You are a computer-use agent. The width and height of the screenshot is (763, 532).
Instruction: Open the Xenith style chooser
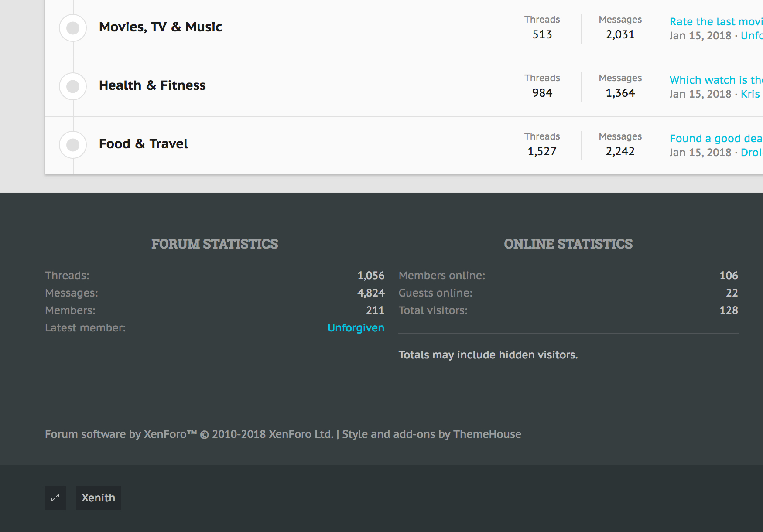(x=99, y=498)
